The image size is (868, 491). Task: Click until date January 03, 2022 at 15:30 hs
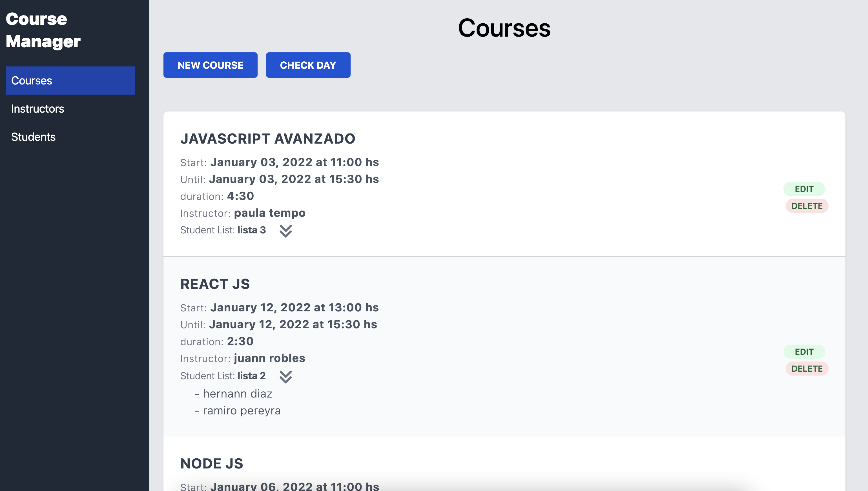[x=294, y=179]
